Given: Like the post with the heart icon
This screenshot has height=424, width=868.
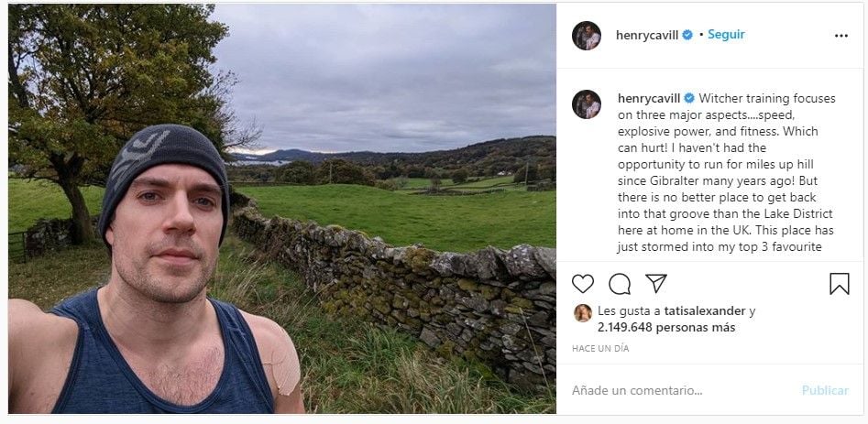Looking at the screenshot, I should pos(583,284).
